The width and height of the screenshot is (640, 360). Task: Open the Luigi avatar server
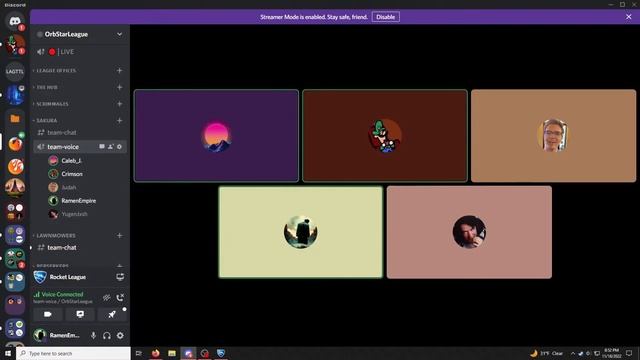(x=15, y=44)
